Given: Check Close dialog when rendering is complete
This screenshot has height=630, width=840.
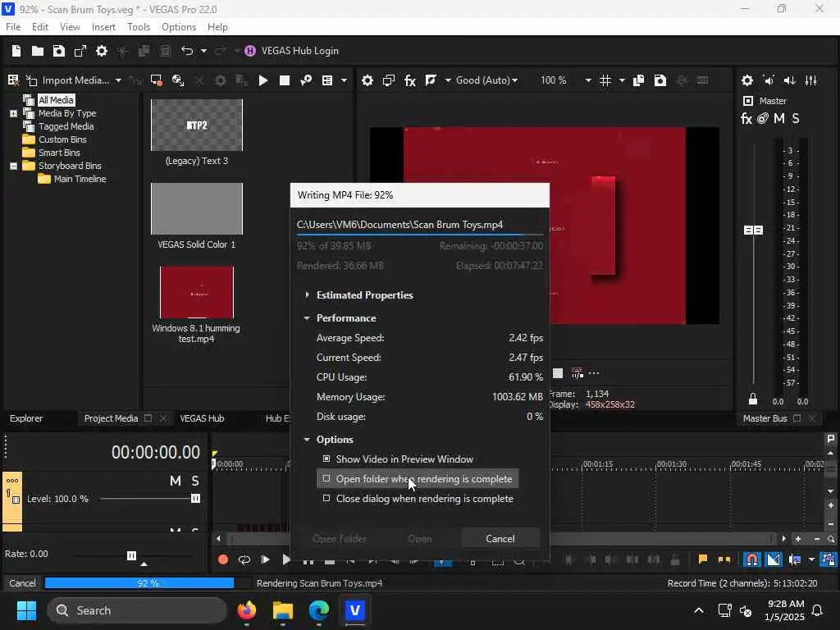Looking at the screenshot, I should click(x=326, y=499).
